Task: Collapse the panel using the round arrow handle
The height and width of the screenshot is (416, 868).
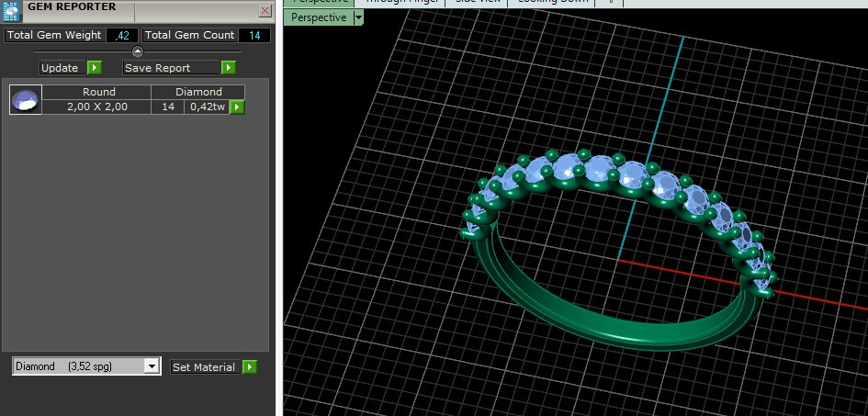Action: 138,51
